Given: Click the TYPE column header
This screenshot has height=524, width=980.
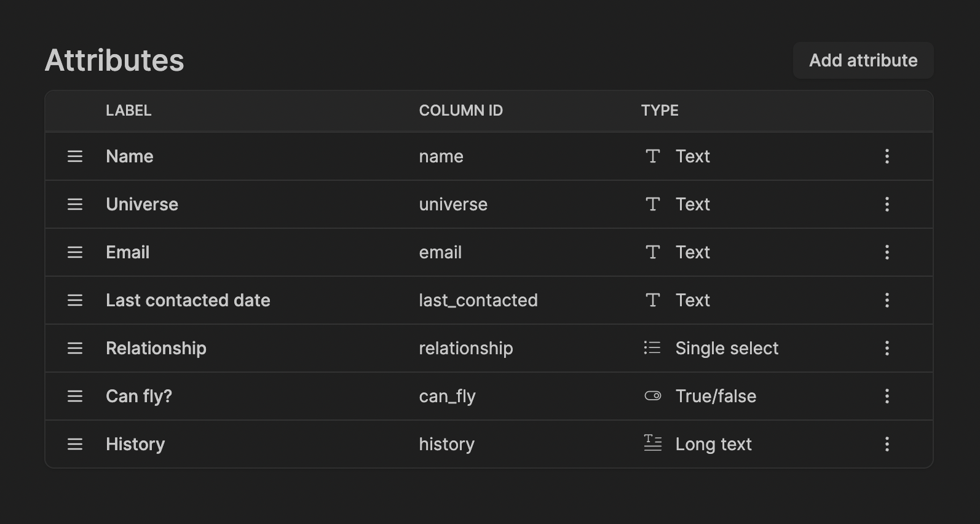Looking at the screenshot, I should 660,111.
